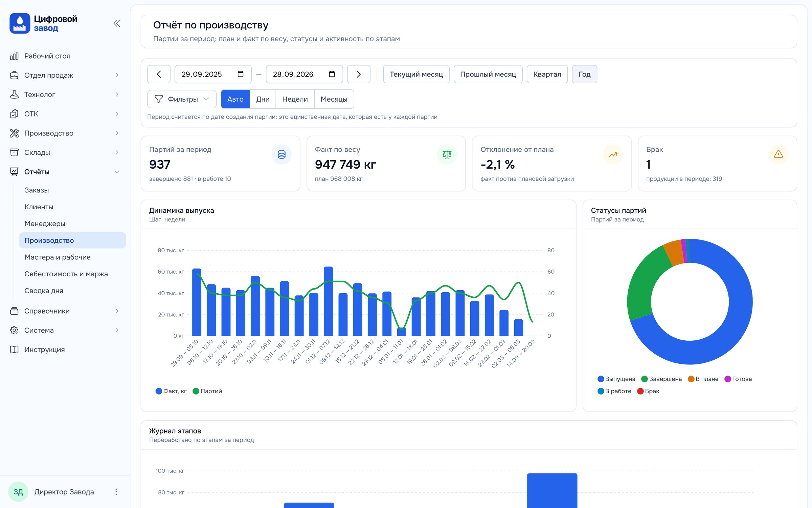
Task: Go to next period with right arrow
Action: pos(359,74)
